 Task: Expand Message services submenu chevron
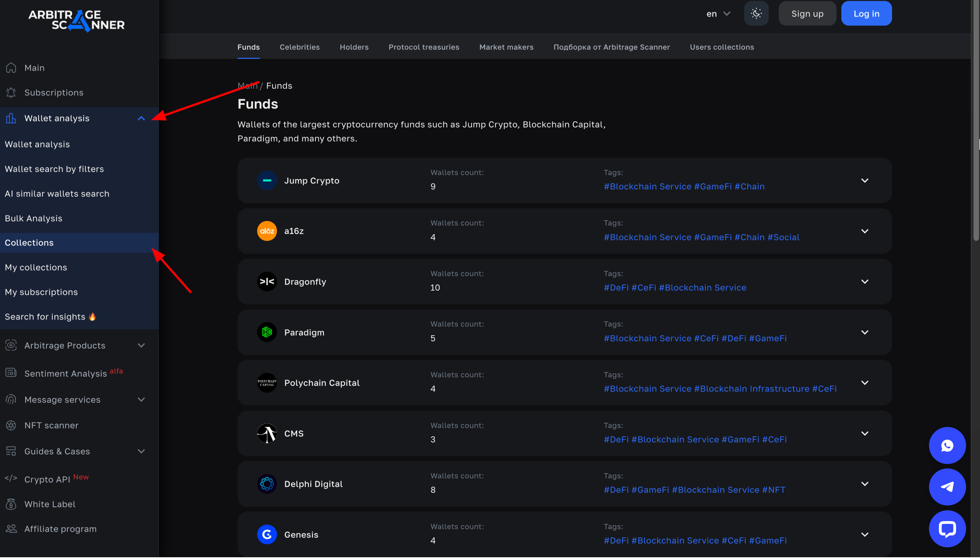click(141, 400)
